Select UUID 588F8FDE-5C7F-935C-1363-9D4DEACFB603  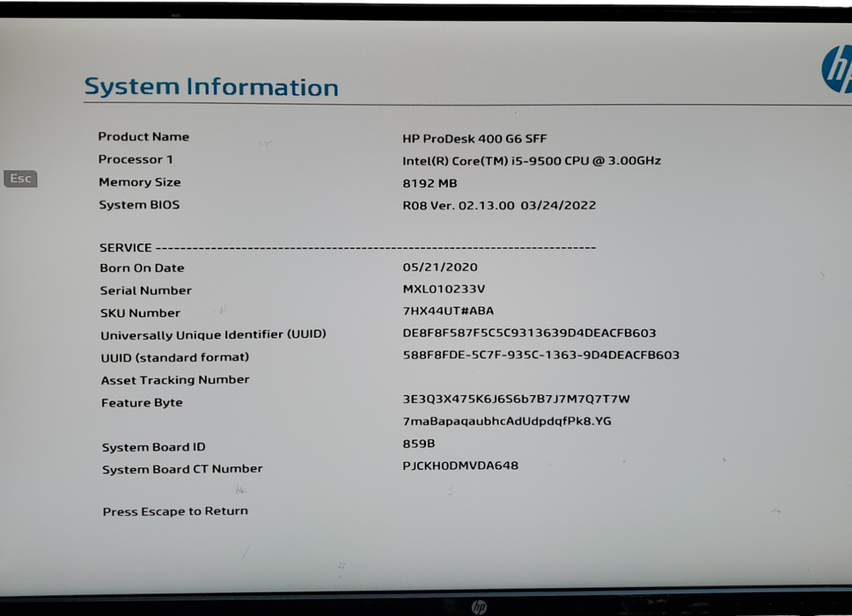541,356
